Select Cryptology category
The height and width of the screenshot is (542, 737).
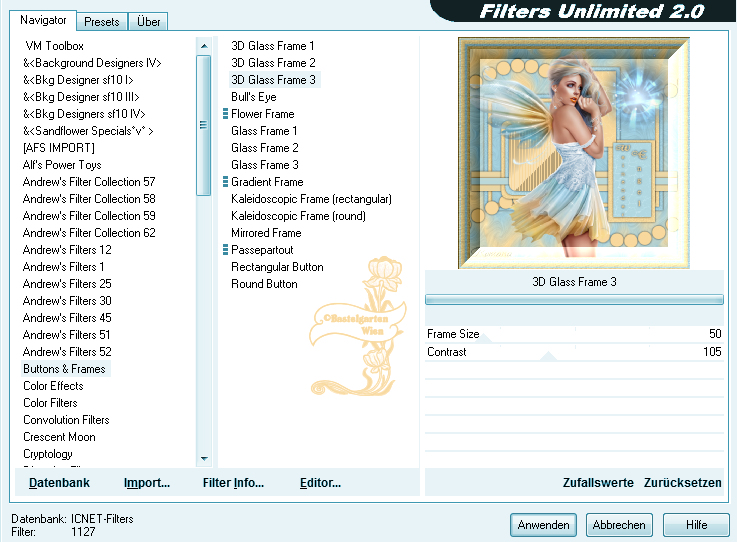coord(48,454)
